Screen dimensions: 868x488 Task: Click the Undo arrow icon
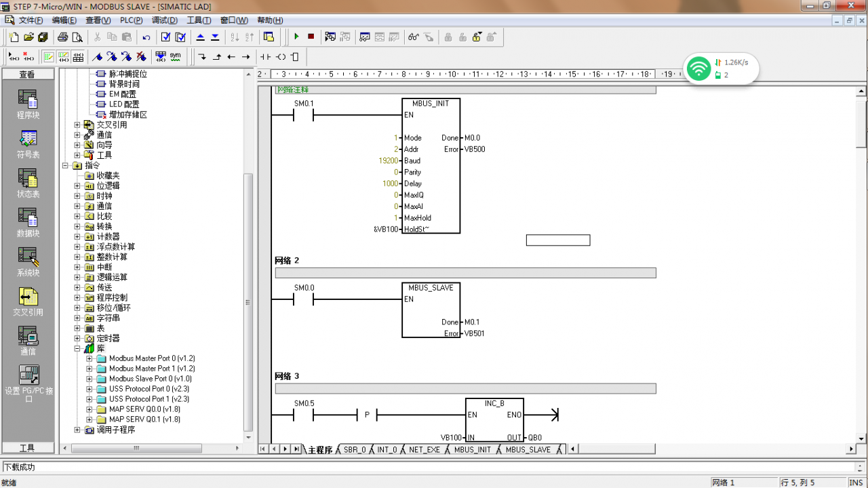(146, 37)
